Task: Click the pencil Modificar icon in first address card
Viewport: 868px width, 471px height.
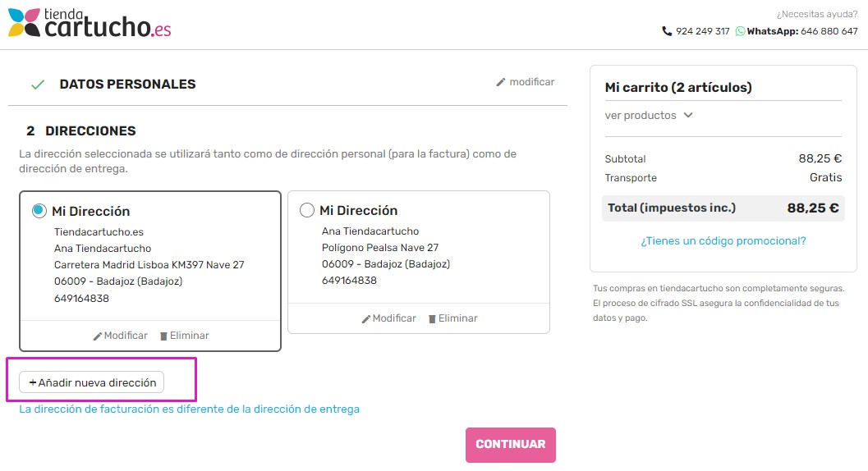Action: [98, 336]
